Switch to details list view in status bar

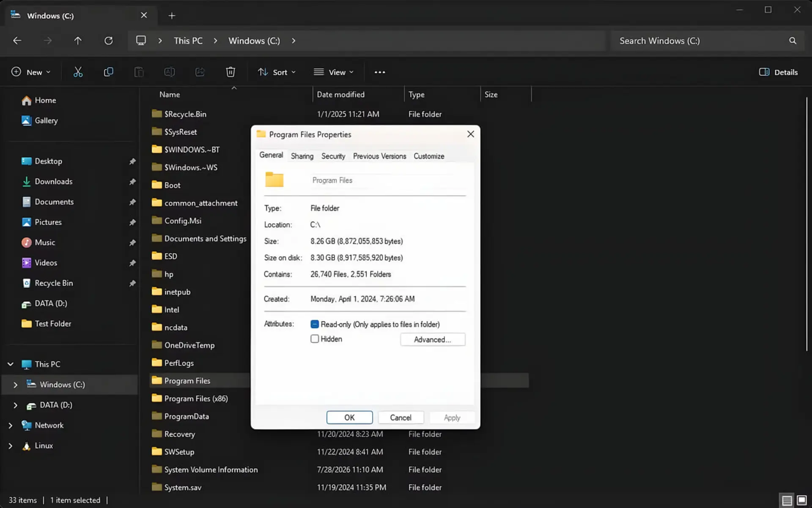787,501
